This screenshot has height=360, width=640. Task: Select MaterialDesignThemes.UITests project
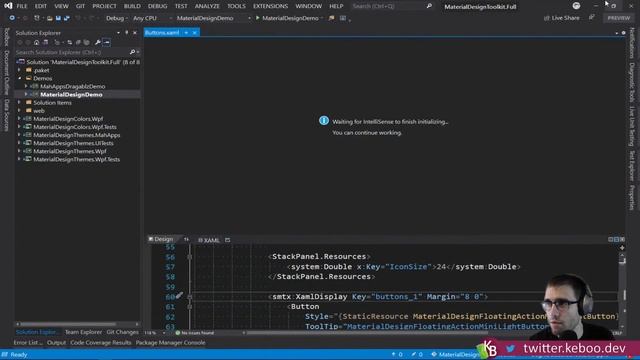73,143
